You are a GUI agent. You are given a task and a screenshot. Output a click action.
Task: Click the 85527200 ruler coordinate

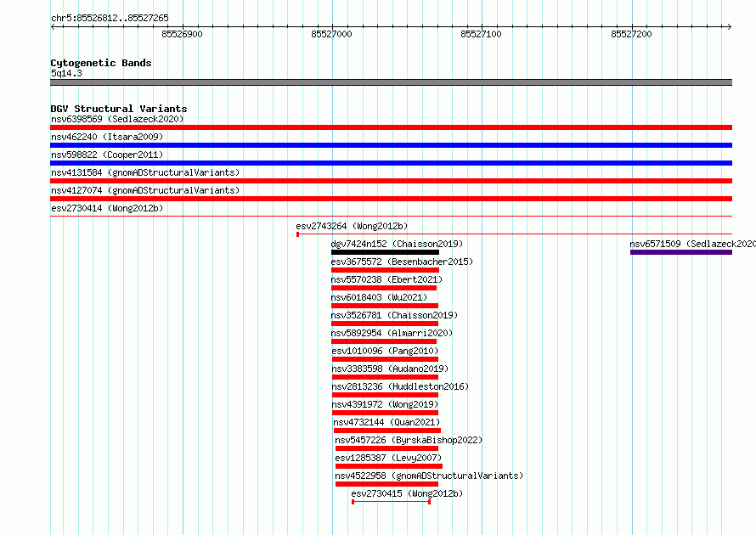click(631, 34)
